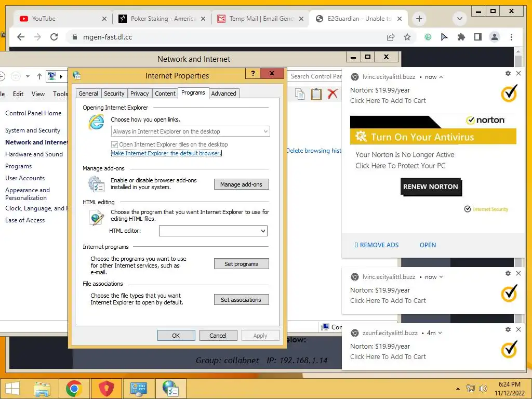This screenshot has width=532, height=399.
Task: Toggle Open Internet Explorer tiles checkbox
Action: click(115, 144)
